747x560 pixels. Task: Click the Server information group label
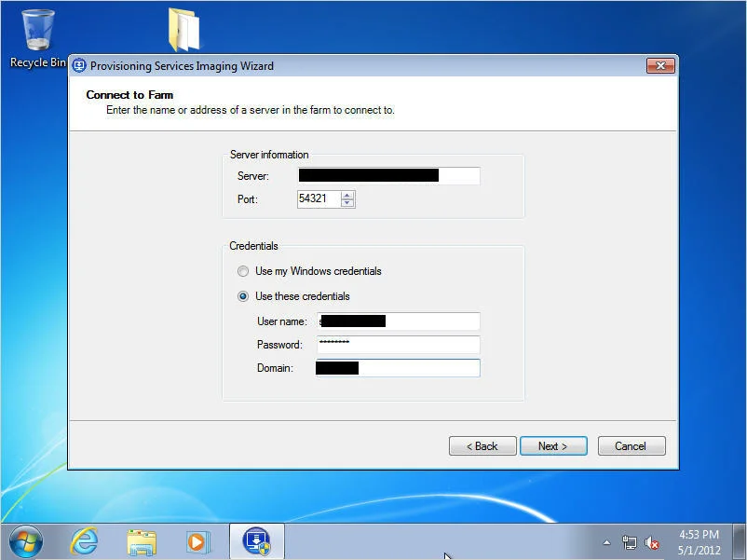pyautogui.click(x=269, y=155)
